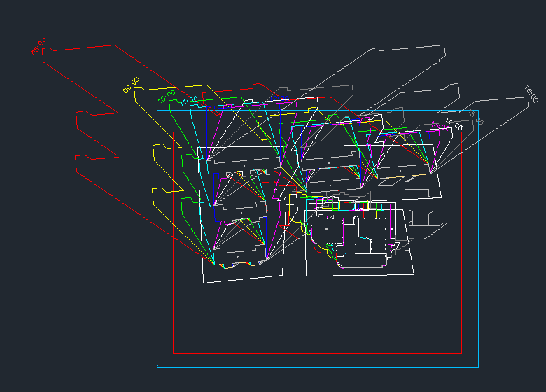Pick the green 10:00 time label
The width and height of the screenshot is (546, 392).
[167, 95]
